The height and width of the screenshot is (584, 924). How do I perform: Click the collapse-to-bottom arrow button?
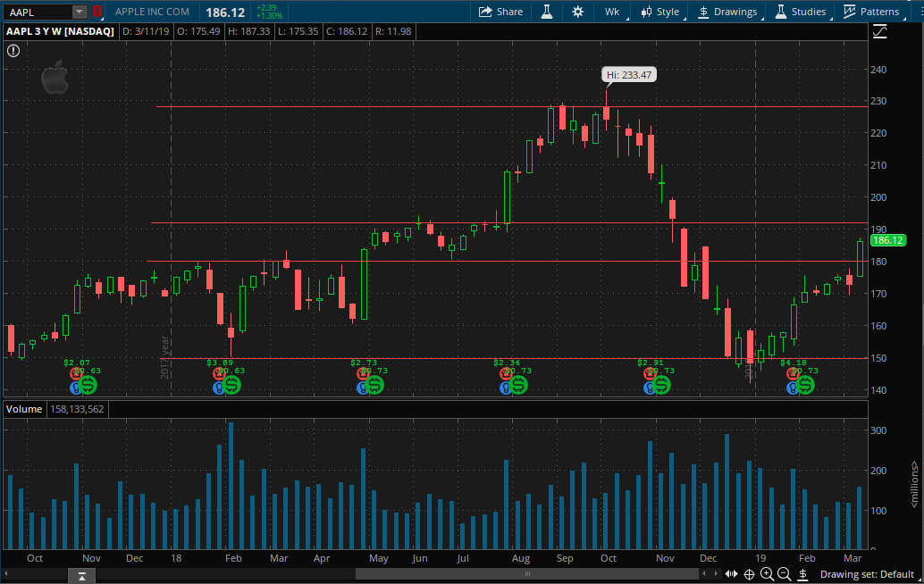pyautogui.click(x=82, y=576)
